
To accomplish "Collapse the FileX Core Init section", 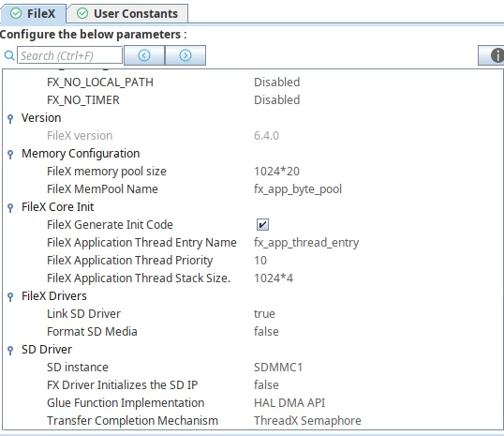I will (x=10, y=208).
